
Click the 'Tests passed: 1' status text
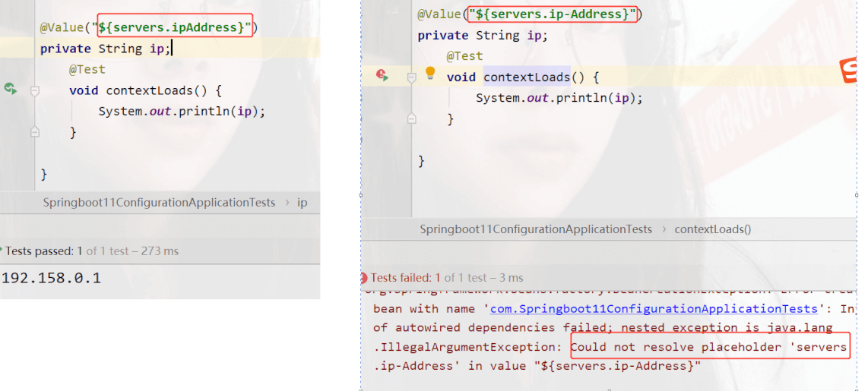click(x=44, y=251)
